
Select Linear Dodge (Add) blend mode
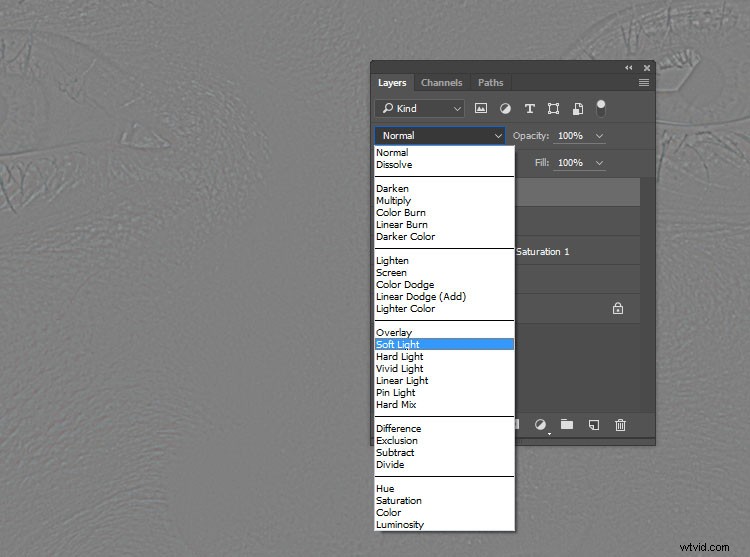444,296
